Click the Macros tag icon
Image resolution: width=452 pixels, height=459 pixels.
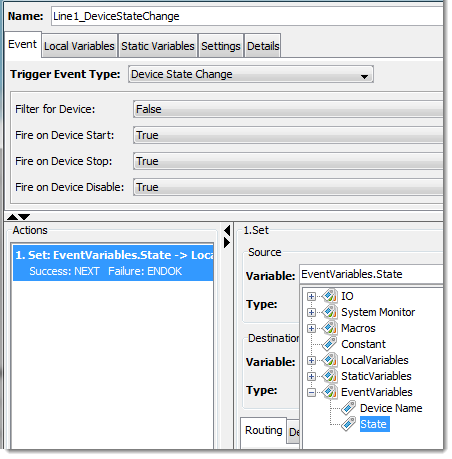coord(330,328)
